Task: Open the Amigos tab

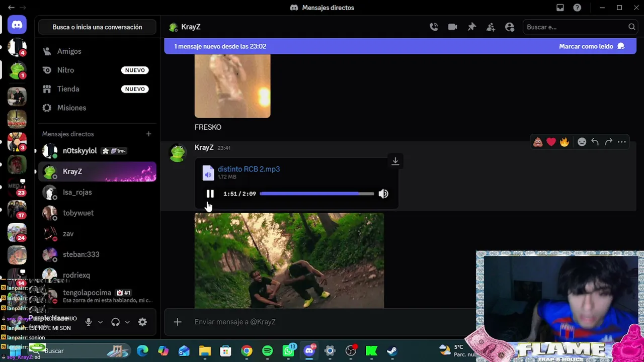Action: coord(97,51)
